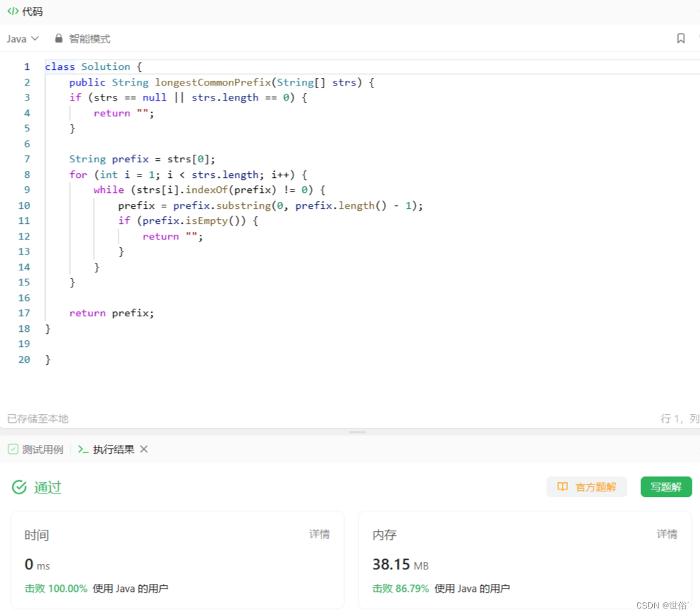Switch to the 测试用例 tab
The width and height of the screenshot is (700, 616).
pos(36,450)
